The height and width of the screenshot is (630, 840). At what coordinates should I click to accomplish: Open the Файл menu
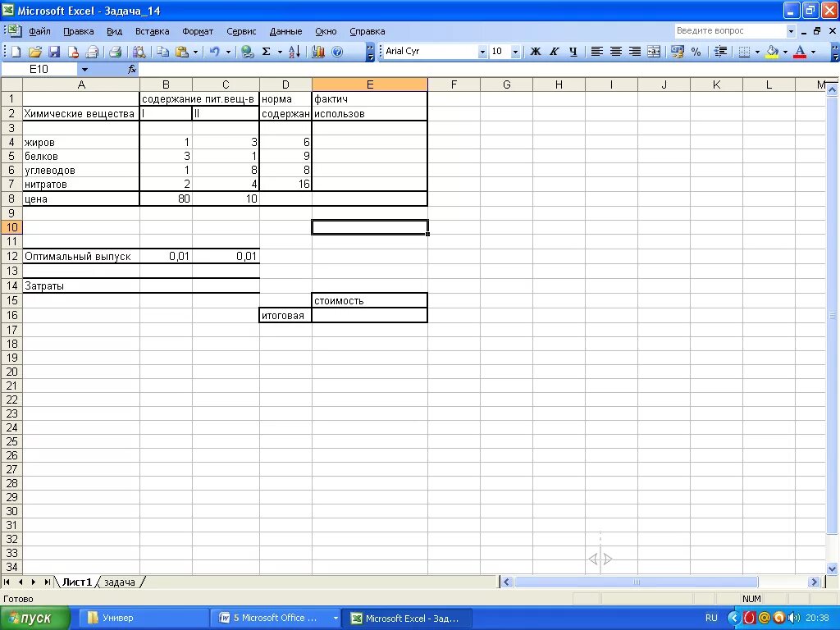[39, 31]
